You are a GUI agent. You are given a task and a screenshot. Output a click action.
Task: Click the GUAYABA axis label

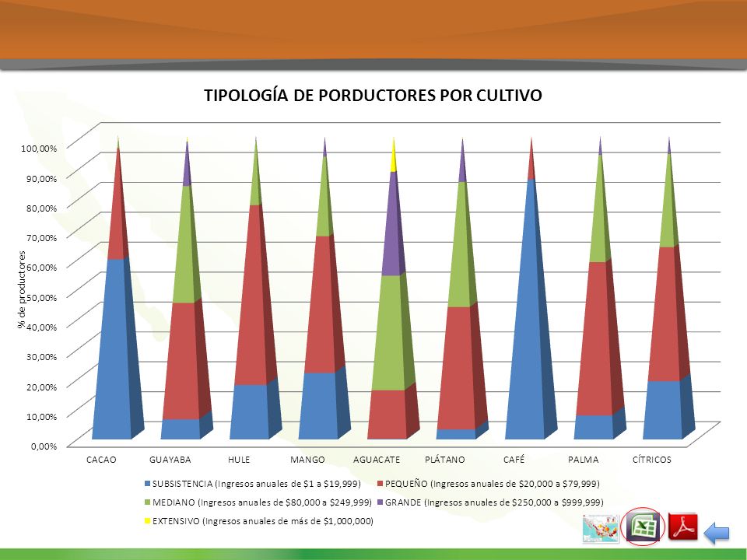[170, 460]
